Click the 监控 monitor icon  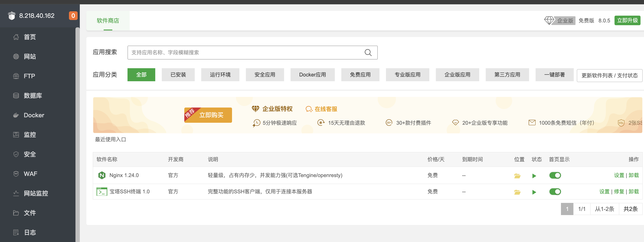point(16,135)
